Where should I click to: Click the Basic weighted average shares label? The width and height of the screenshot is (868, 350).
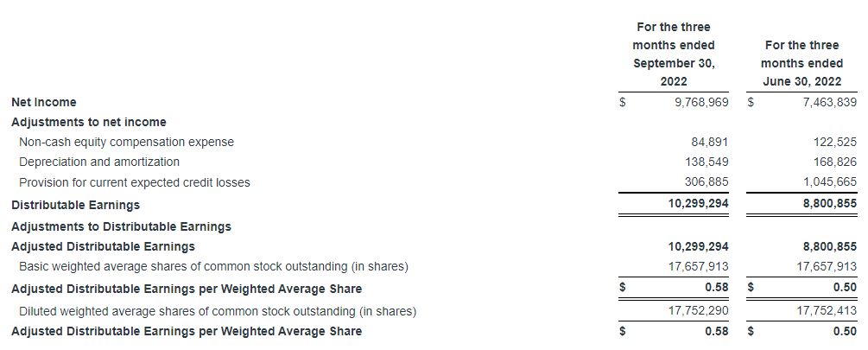pyautogui.click(x=213, y=267)
